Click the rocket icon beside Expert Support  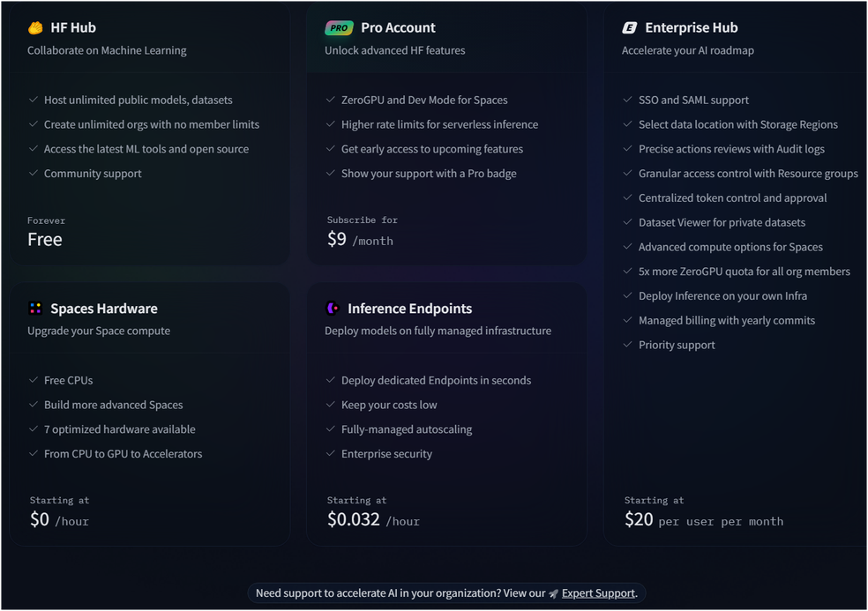click(x=553, y=593)
